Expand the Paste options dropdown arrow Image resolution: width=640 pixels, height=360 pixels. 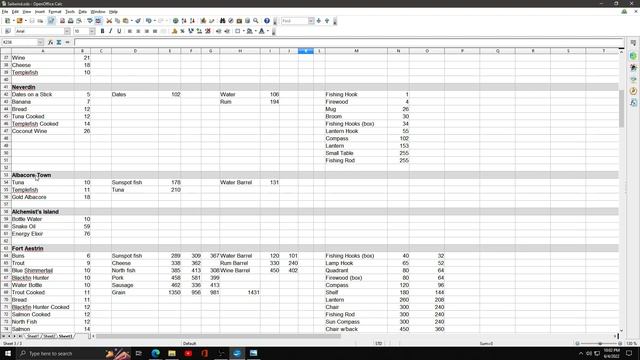tap(131, 21)
